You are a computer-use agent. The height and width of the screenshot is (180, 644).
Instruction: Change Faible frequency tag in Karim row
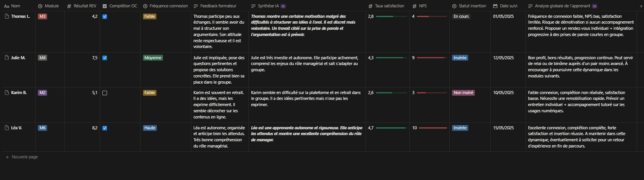[150, 93]
